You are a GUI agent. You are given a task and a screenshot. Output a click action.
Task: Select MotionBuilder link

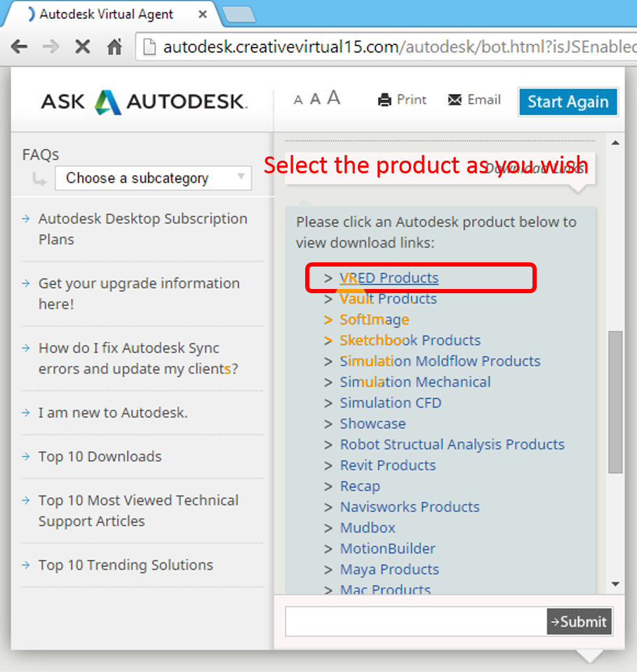click(387, 549)
